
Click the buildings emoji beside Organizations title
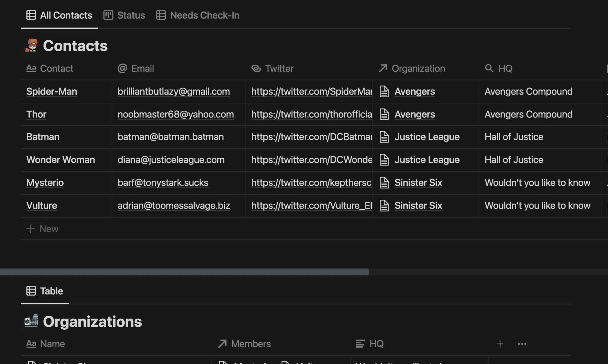coord(31,321)
